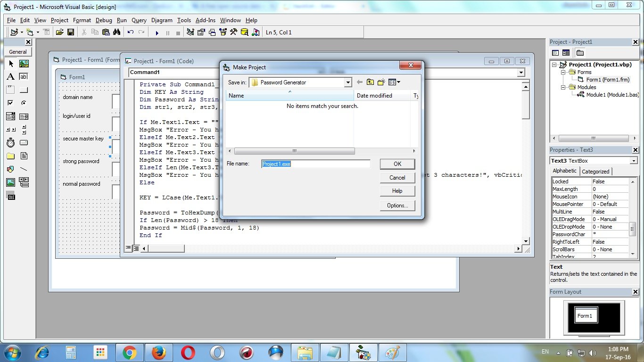Switch code window to Procedure View
Viewport: 644px width, 362px height.
129,248
